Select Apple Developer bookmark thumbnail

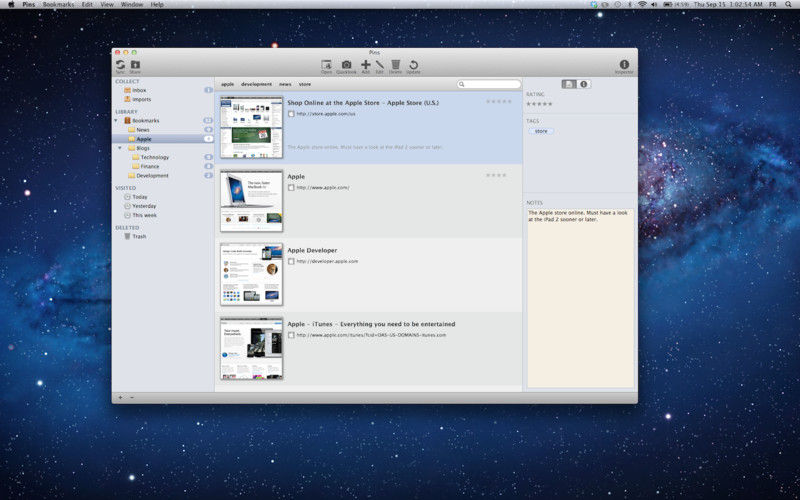pyautogui.click(x=251, y=274)
